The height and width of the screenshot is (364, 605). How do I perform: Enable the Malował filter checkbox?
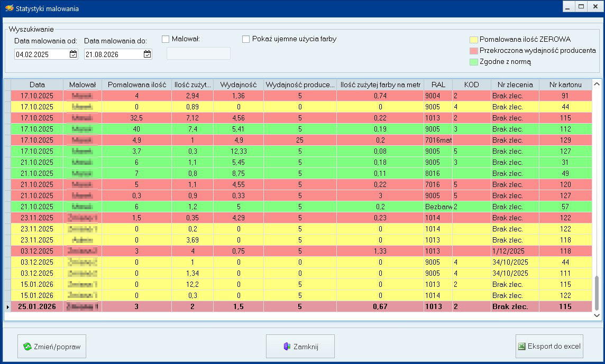tap(166, 39)
